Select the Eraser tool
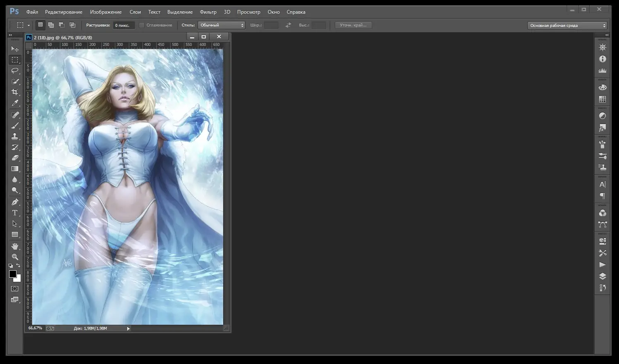This screenshot has height=364, width=619. coord(15,158)
